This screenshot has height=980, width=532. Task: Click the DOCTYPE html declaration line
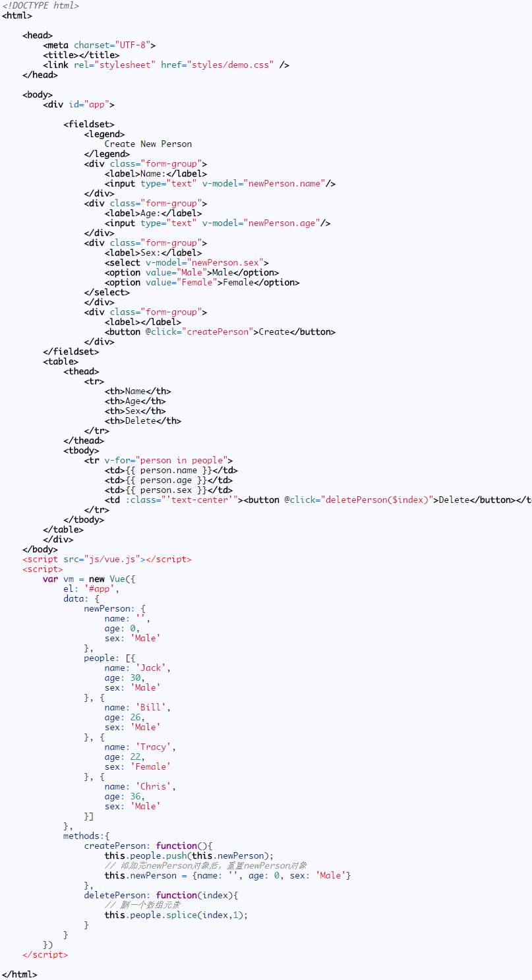(x=40, y=5)
